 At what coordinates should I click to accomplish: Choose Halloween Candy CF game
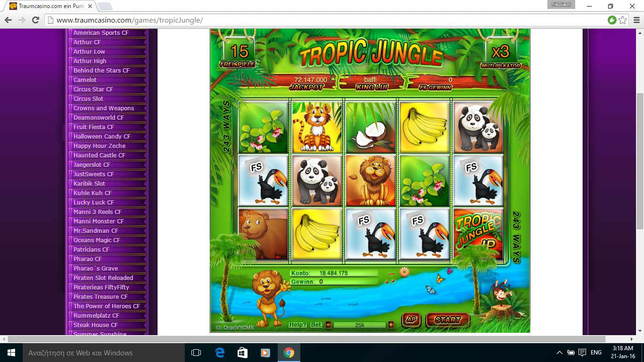102,136
